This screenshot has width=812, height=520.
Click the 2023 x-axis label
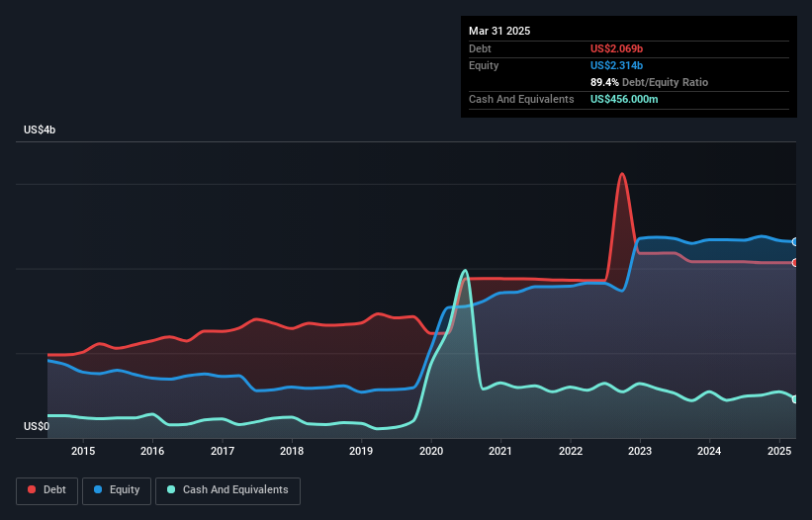[640, 451]
